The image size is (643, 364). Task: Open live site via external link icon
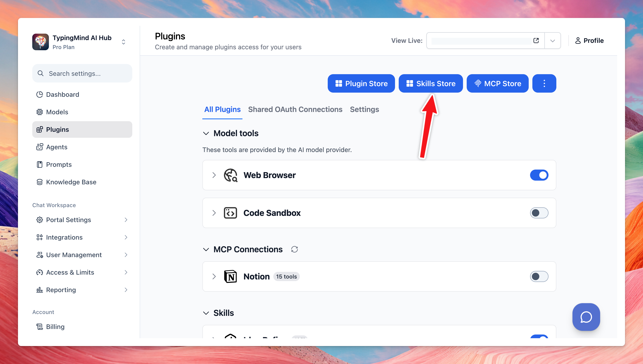tap(536, 41)
